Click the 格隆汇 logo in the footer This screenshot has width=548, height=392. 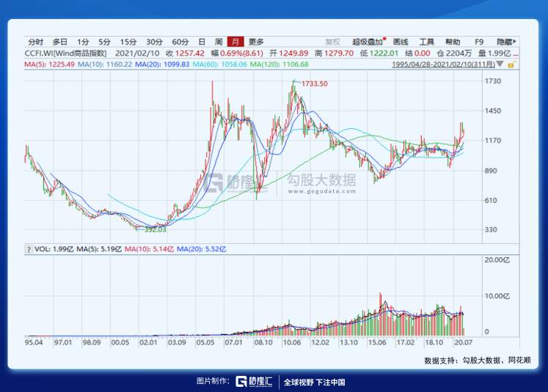click(254, 382)
